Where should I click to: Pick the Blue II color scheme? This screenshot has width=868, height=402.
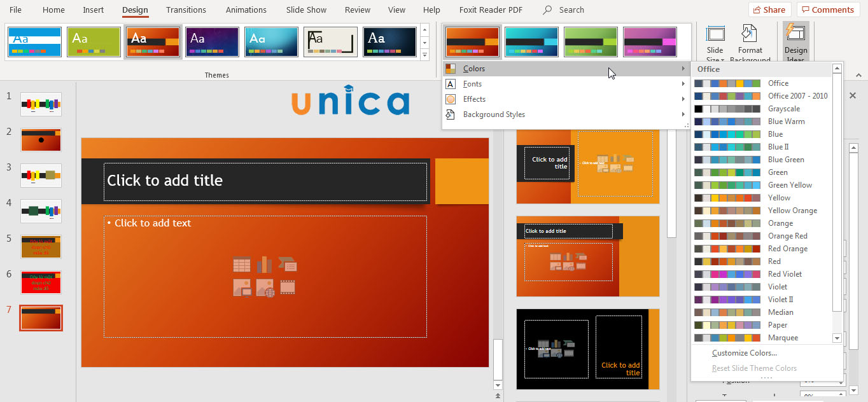[x=762, y=147]
